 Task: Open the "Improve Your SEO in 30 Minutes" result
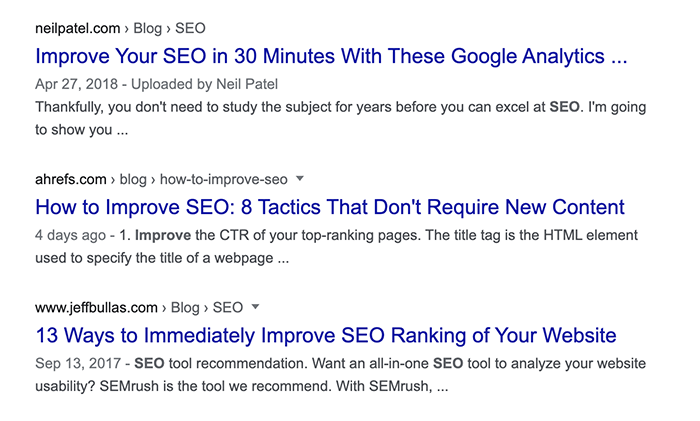coord(331,56)
